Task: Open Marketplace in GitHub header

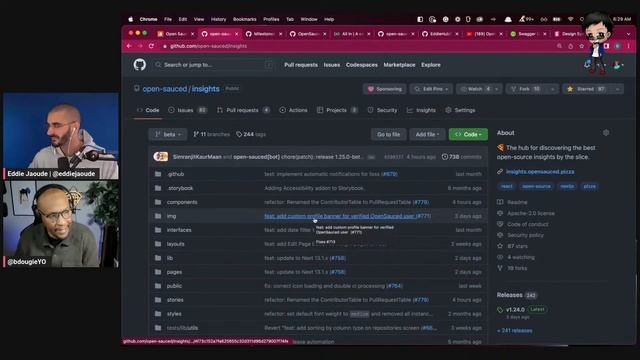Action: [399, 65]
